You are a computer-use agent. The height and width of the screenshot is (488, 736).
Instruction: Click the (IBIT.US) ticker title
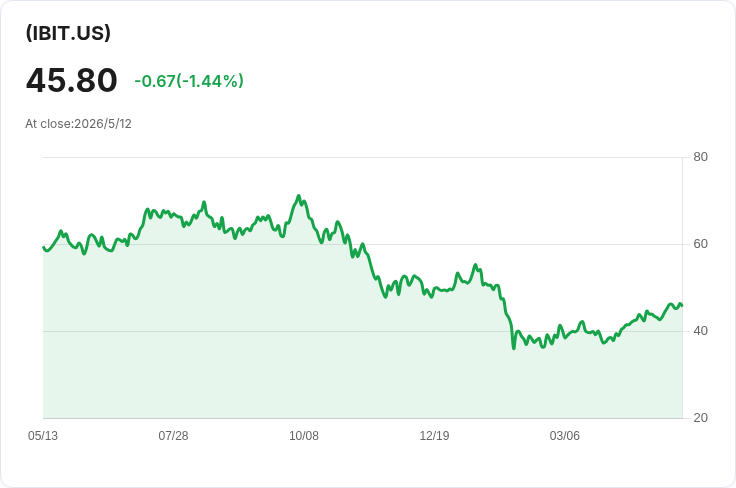68,33
